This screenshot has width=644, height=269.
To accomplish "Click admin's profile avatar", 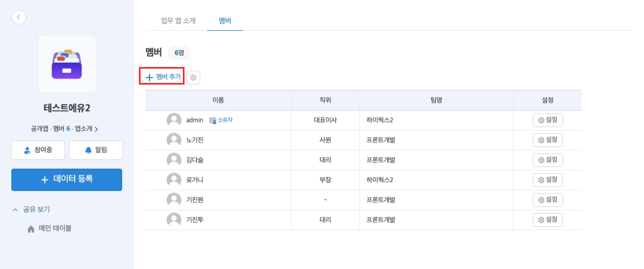I will 174,120.
